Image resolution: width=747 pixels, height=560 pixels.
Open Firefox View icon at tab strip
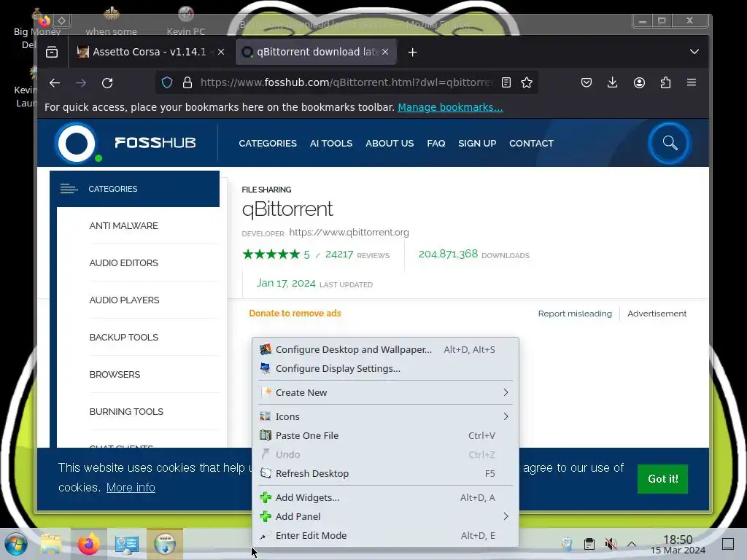(52, 52)
